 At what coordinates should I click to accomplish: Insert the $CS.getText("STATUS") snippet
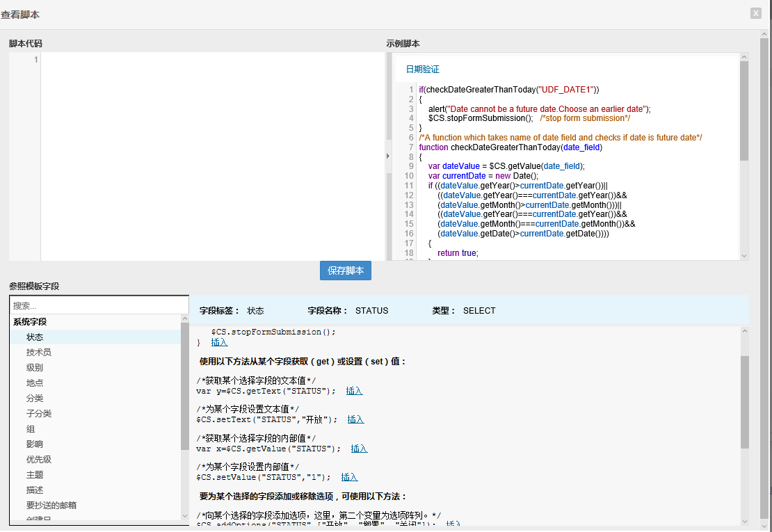[354, 391]
